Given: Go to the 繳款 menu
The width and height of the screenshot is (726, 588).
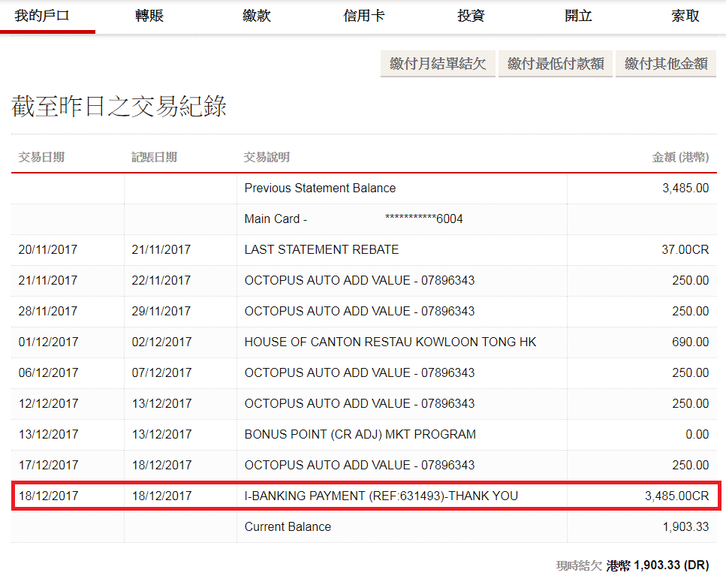Looking at the screenshot, I should coord(257,16).
